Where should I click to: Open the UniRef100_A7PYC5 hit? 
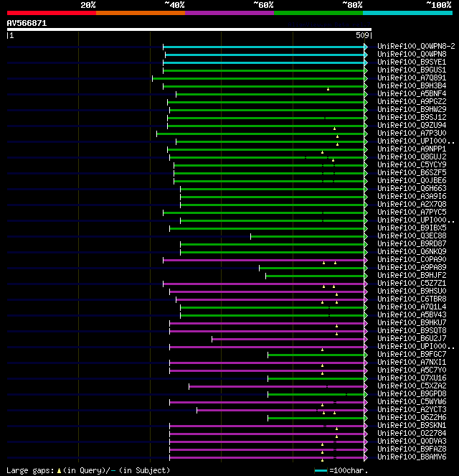[x=412, y=212]
